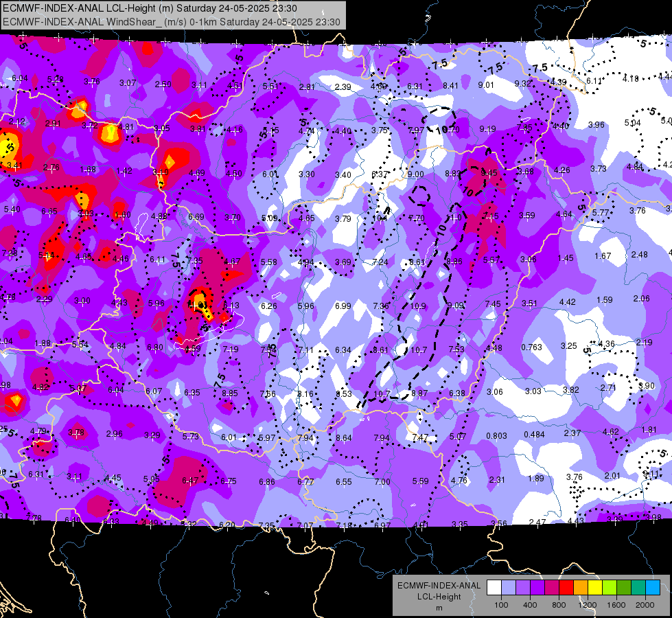This screenshot has height=618, width=672.
Task: Click the grid value 9.32 near the top
Action: click(522, 83)
